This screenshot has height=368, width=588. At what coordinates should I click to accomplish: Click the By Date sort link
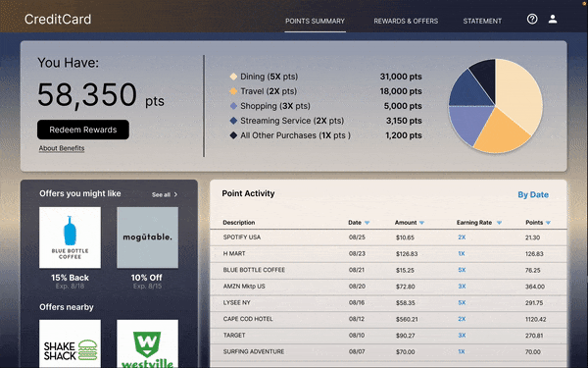(533, 194)
